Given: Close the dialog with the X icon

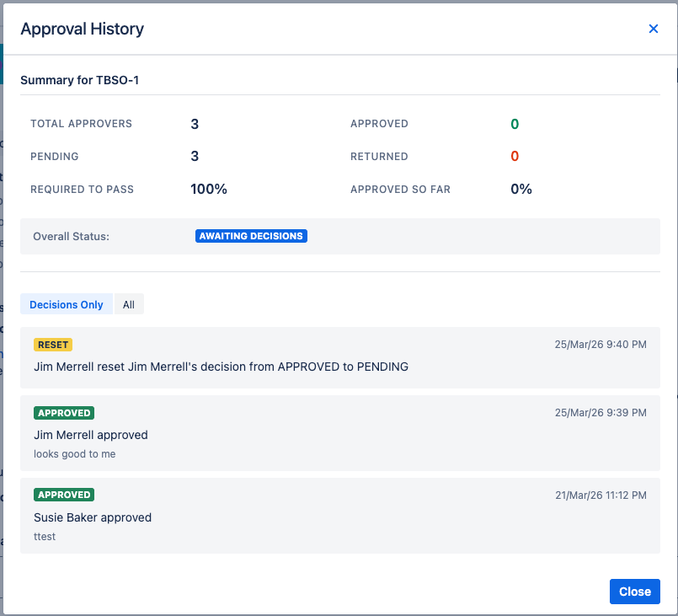Looking at the screenshot, I should point(653,28).
